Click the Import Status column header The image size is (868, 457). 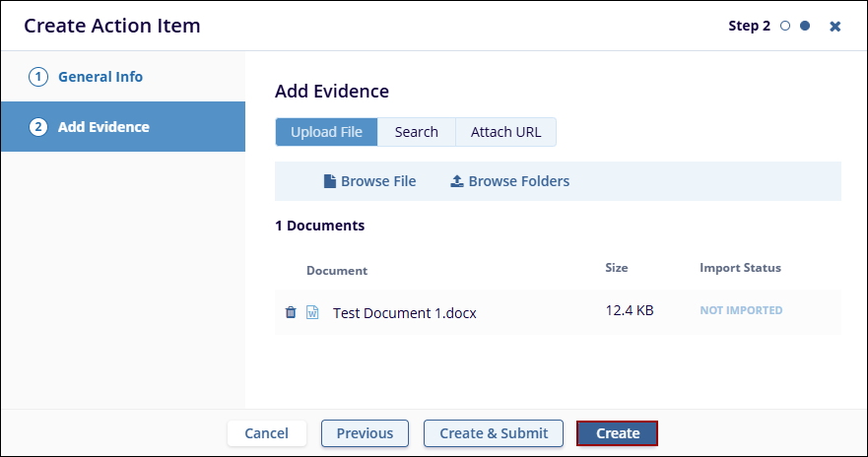740,268
